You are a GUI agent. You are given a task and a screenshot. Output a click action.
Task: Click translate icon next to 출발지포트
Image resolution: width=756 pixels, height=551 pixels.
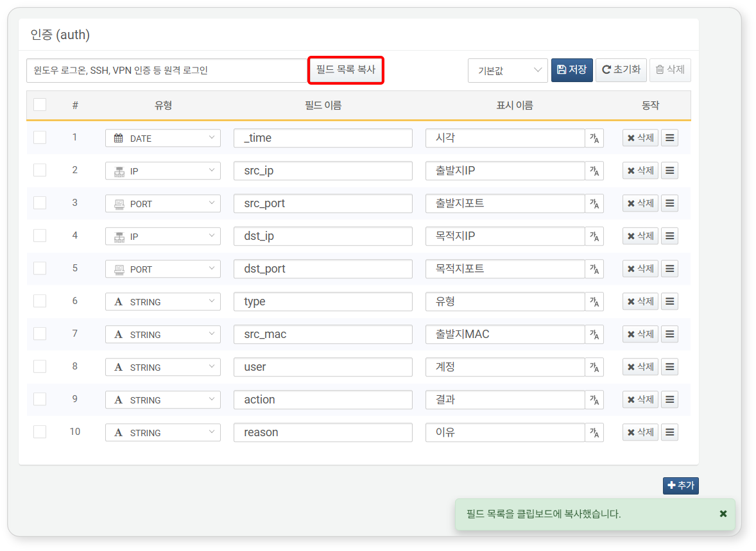click(594, 204)
